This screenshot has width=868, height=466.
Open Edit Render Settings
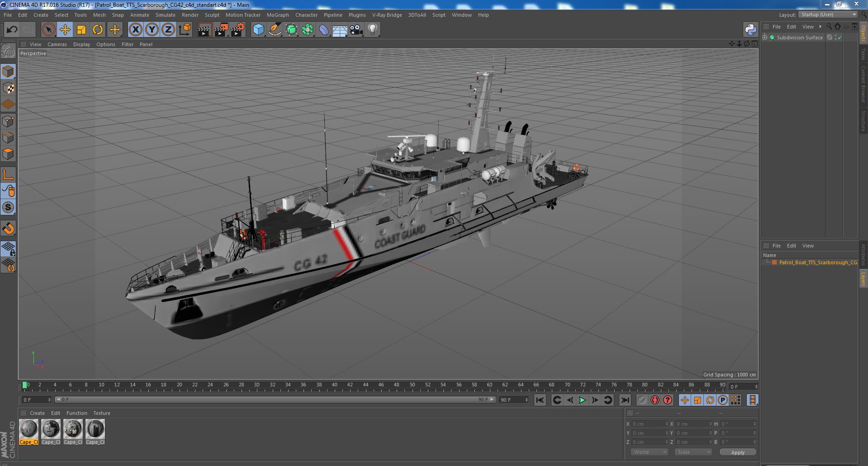point(238,30)
